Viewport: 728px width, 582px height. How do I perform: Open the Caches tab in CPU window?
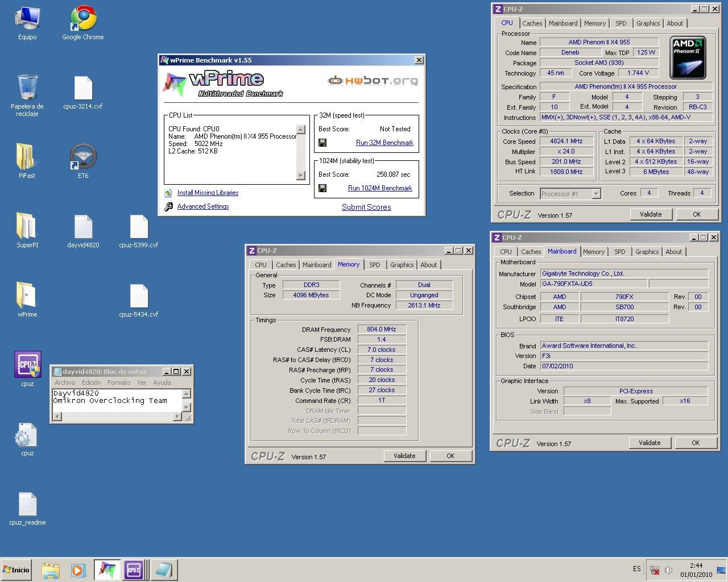(532, 23)
